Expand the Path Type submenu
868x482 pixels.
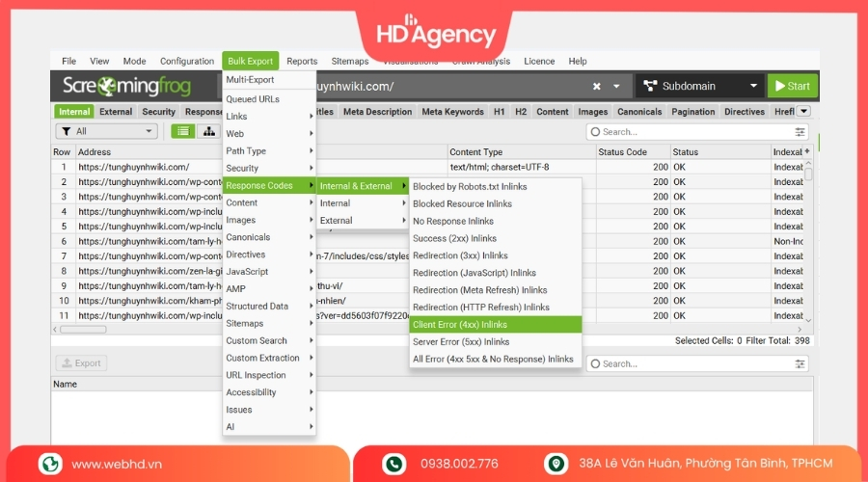pos(269,150)
